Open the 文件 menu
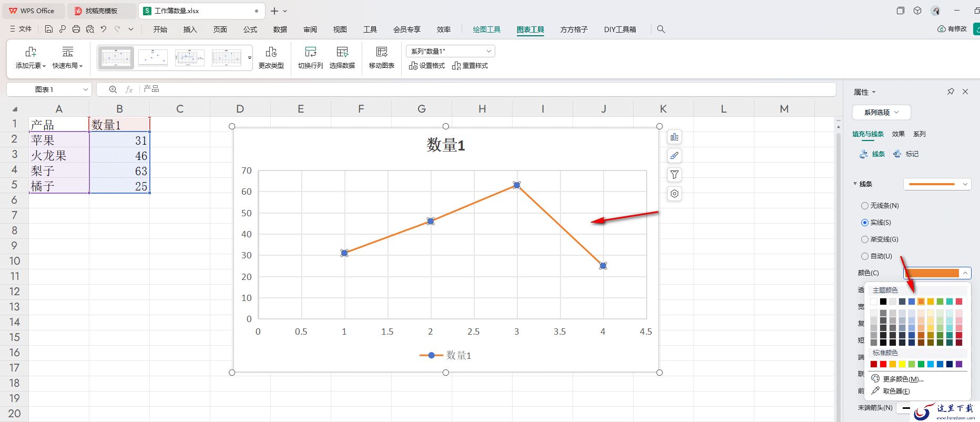980x422 pixels. point(21,29)
